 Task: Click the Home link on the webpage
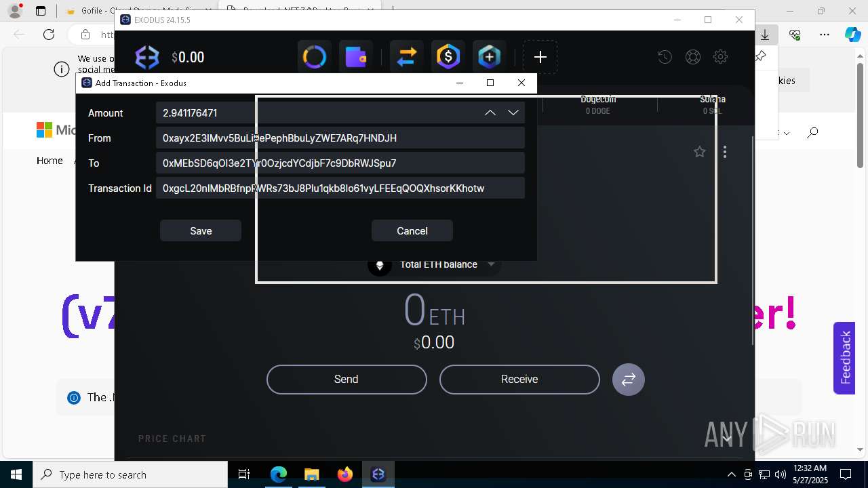[x=50, y=161]
